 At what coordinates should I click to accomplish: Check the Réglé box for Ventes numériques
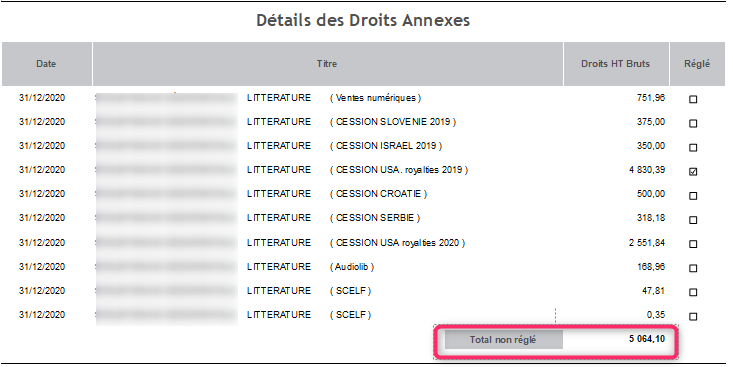point(693,99)
